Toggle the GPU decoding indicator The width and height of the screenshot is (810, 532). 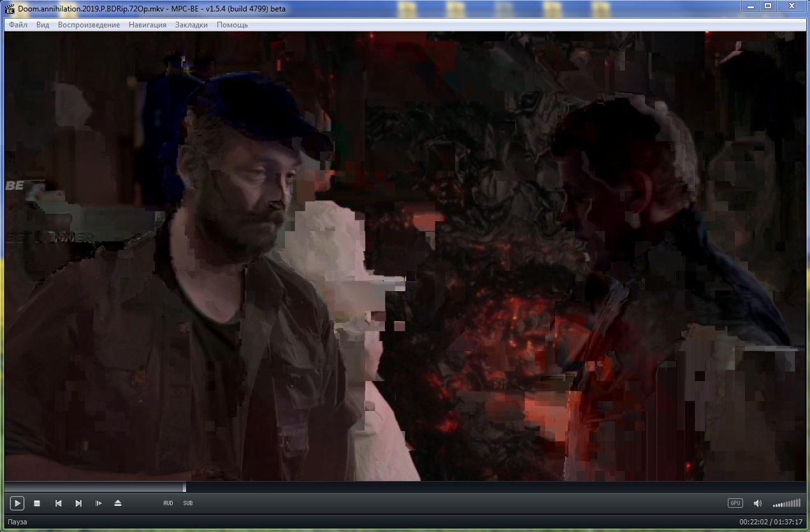coord(735,503)
